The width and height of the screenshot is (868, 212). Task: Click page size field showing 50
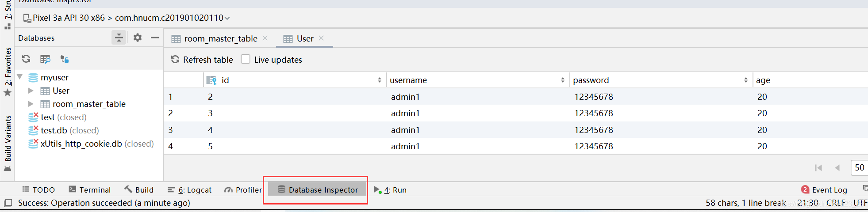point(859,168)
